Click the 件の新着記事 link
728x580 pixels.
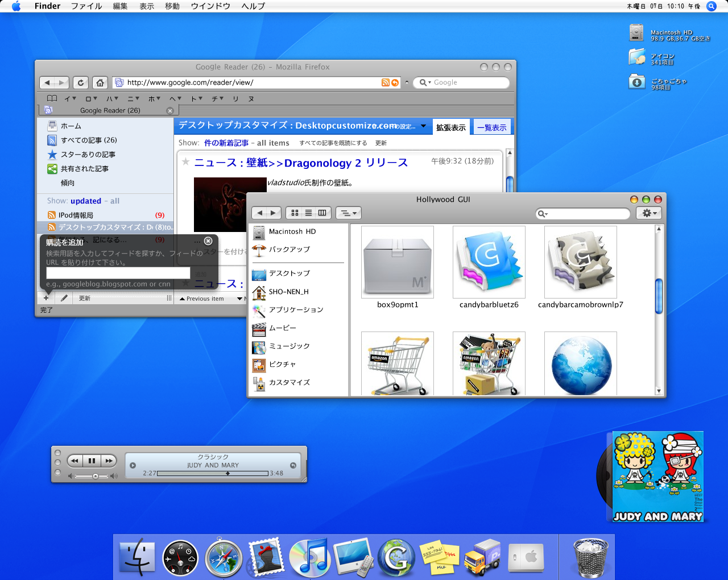point(226,143)
